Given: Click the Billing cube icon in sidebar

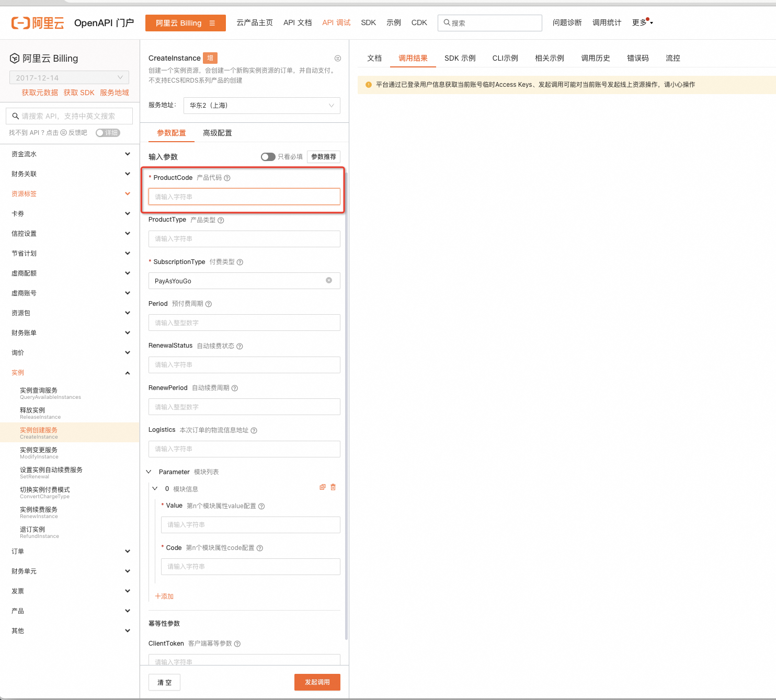Looking at the screenshot, I should tap(15, 59).
